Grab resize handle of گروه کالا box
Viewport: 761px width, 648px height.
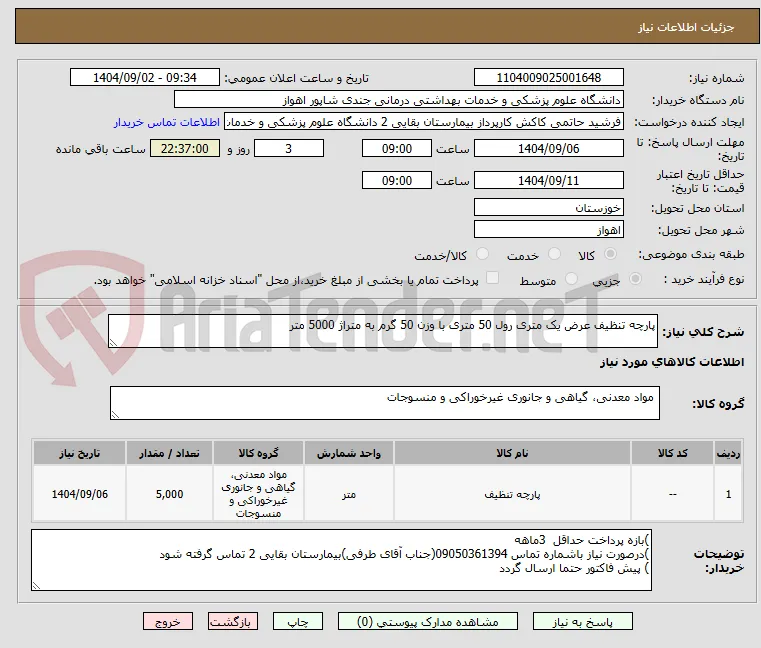point(115,415)
